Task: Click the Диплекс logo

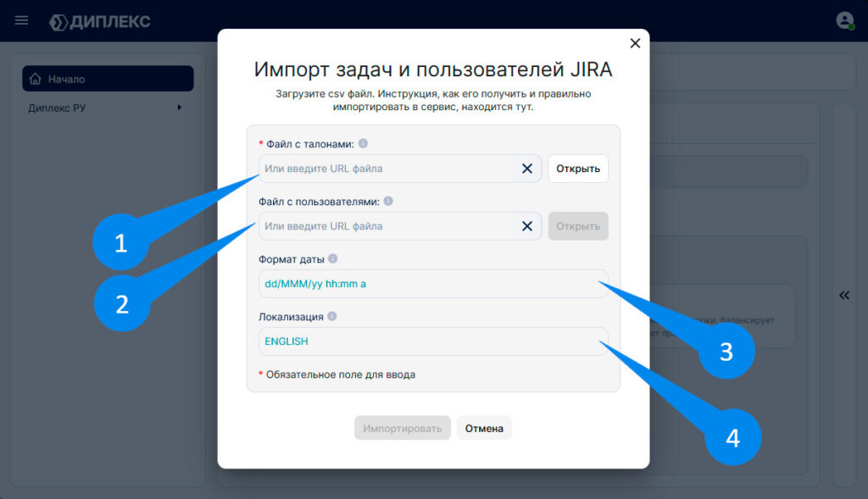Action: pos(100,21)
